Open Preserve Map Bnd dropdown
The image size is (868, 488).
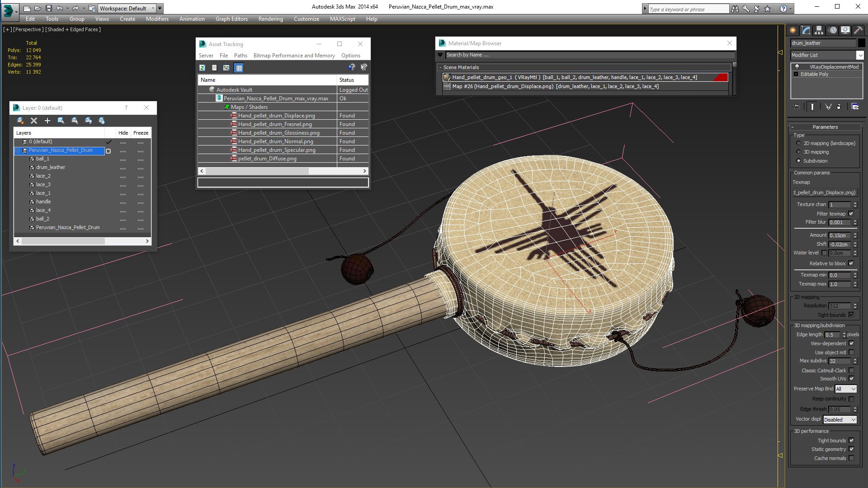tap(845, 389)
